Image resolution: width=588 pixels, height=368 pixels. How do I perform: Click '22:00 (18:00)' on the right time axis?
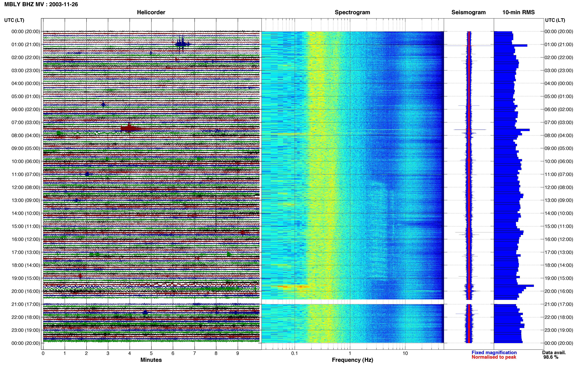[559, 317]
